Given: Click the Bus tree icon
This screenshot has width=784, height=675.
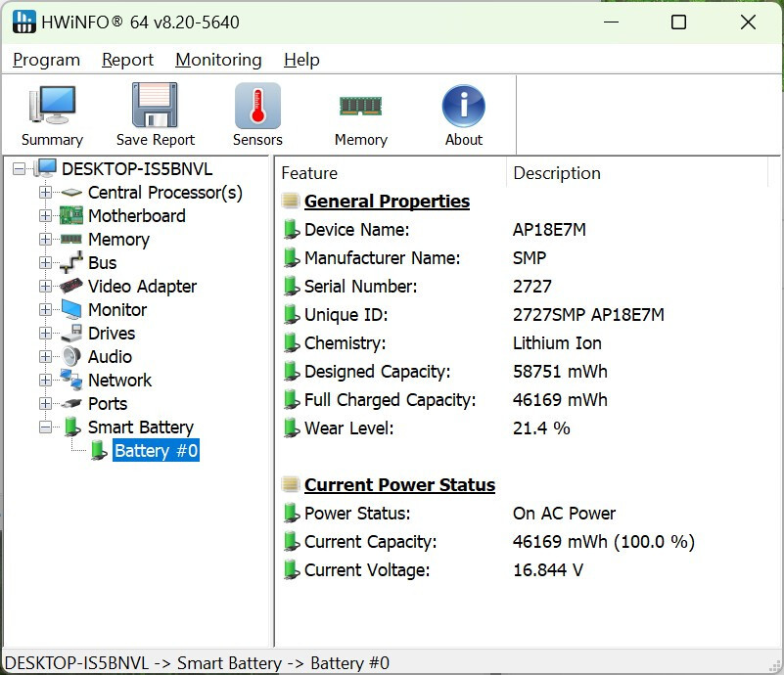Looking at the screenshot, I should pos(71,263).
